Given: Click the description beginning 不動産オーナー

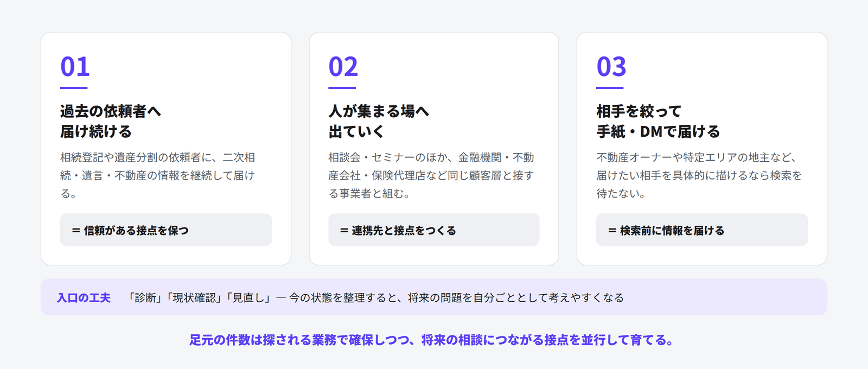Looking at the screenshot, I should pyautogui.click(x=699, y=175).
